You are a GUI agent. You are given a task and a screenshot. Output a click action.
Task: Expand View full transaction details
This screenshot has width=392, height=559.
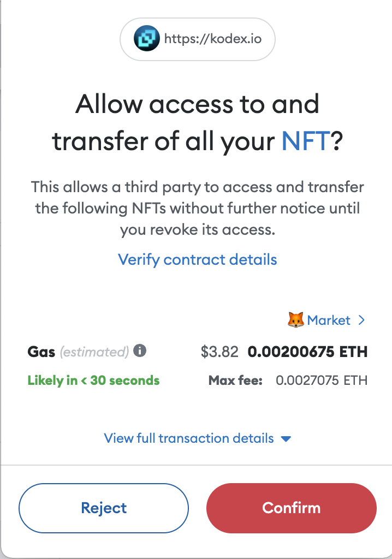189,438
